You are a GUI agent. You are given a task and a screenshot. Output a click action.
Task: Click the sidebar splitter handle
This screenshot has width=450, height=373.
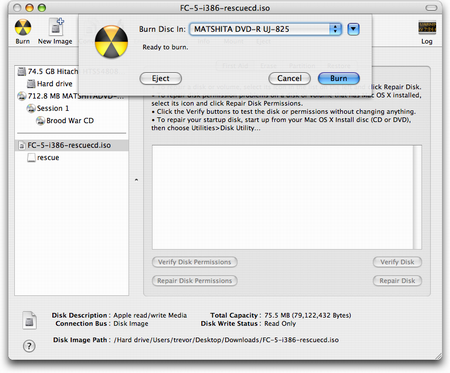click(136, 180)
